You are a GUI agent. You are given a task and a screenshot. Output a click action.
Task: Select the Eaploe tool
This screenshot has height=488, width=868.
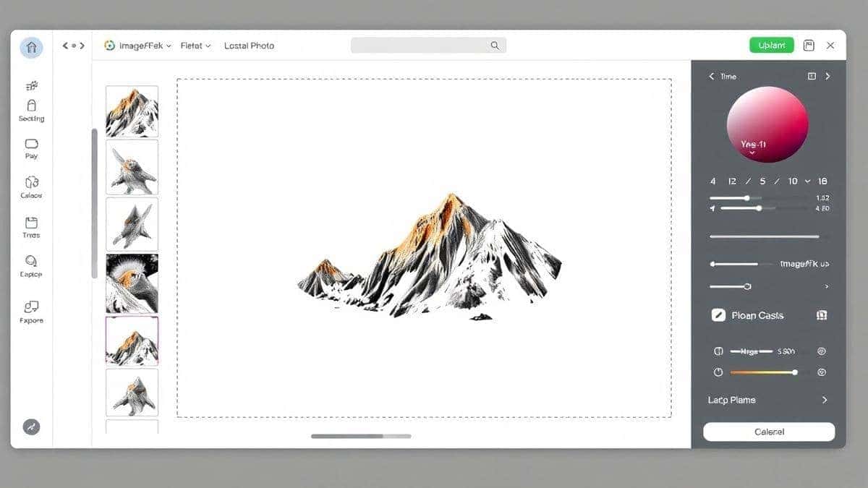31,261
